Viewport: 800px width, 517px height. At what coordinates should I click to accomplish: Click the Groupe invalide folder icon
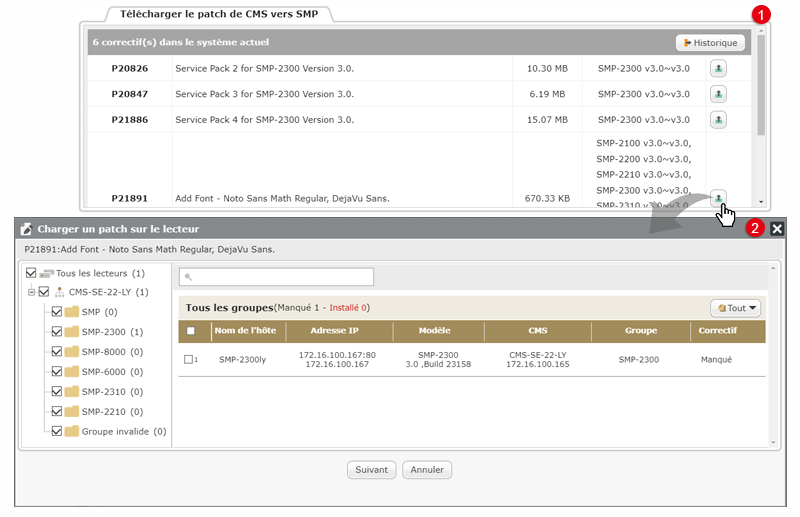(x=71, y=432)
